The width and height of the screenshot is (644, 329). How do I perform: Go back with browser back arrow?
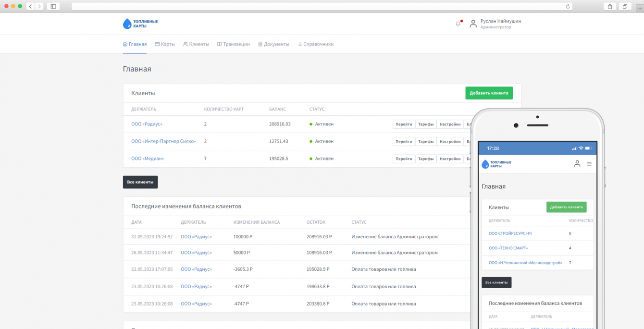30,6
